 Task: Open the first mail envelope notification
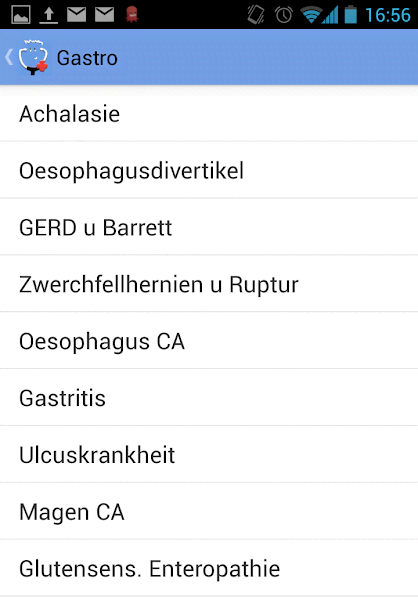point(76,15)
